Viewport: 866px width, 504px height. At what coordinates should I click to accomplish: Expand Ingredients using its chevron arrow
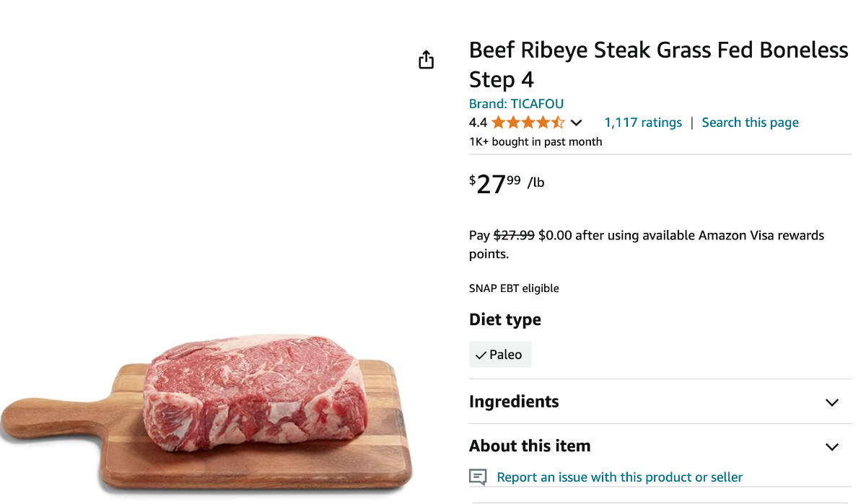pyautogui.click(x=832, y=402)
